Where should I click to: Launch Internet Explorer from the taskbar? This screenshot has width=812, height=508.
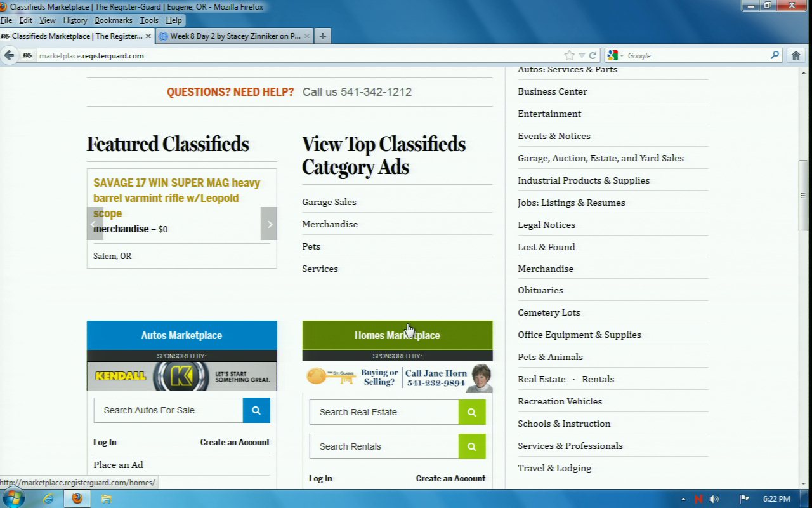48,498
